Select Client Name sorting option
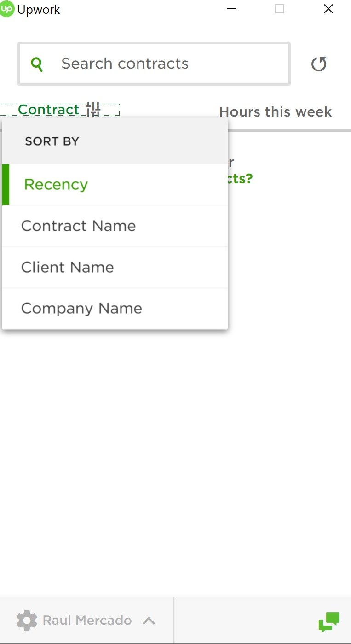The width and height of the screenshot is (351, 644). (67, 267)
